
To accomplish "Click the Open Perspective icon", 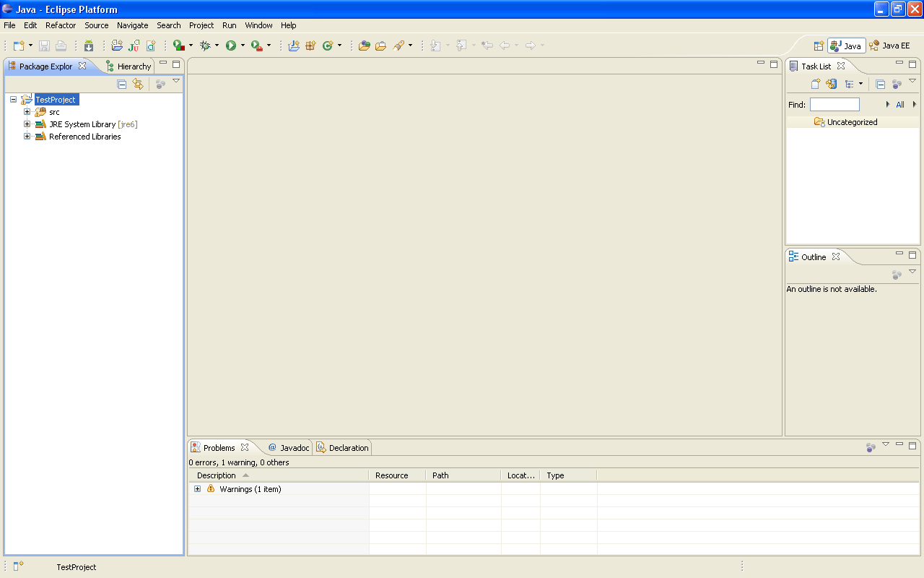I will (819, 46).
